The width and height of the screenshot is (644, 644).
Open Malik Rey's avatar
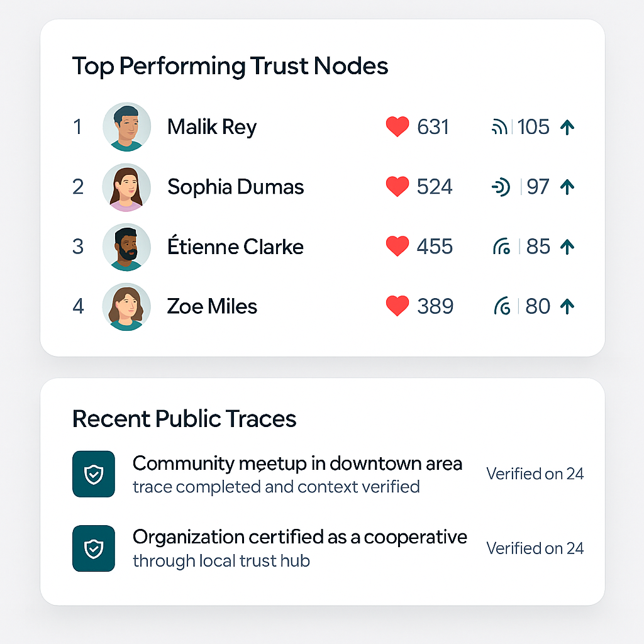[126, 127]
